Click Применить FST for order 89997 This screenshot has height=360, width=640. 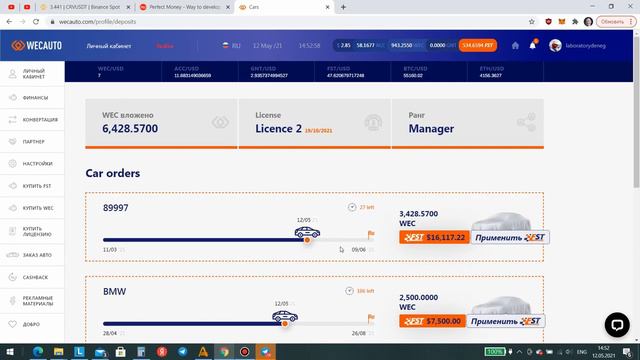coord(510,238)
